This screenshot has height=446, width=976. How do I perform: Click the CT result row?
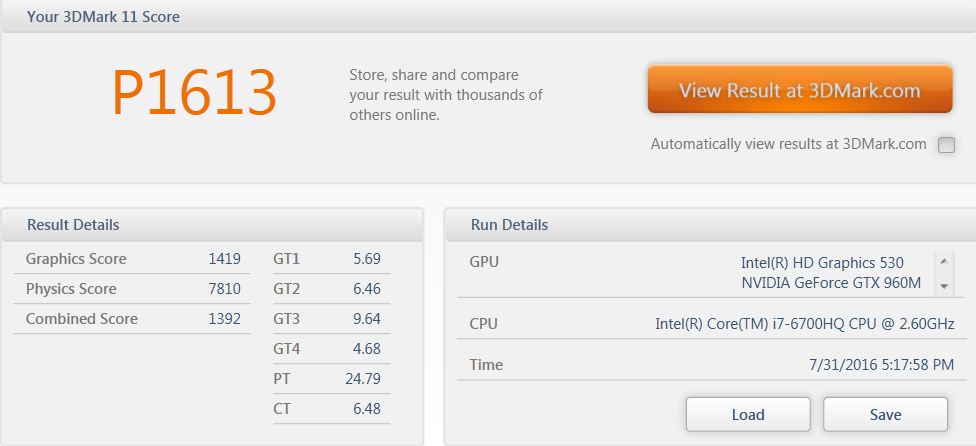click(331, 409)
